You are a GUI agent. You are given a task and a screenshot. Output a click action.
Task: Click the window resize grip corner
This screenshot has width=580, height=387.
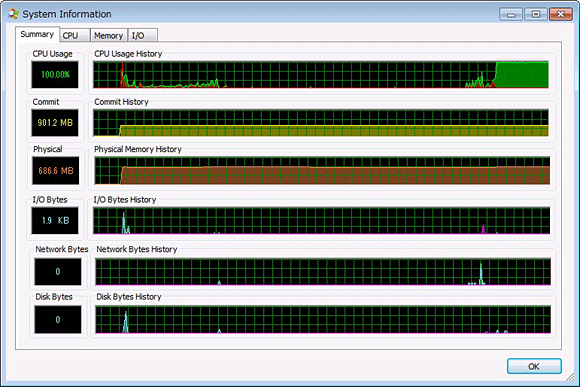tap(571, 378)
